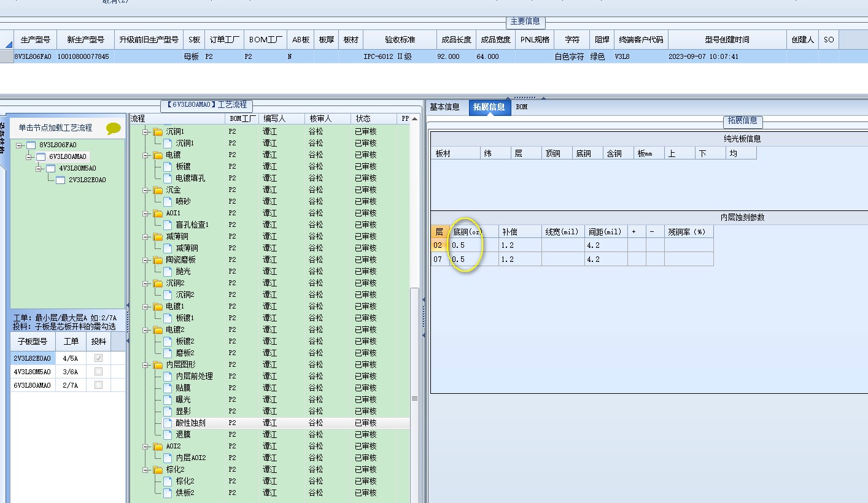The height and width of the screenshot is (503, 868).
Task: Click layer 07 row in etching parameters
Action: click(x=572, y=259)
